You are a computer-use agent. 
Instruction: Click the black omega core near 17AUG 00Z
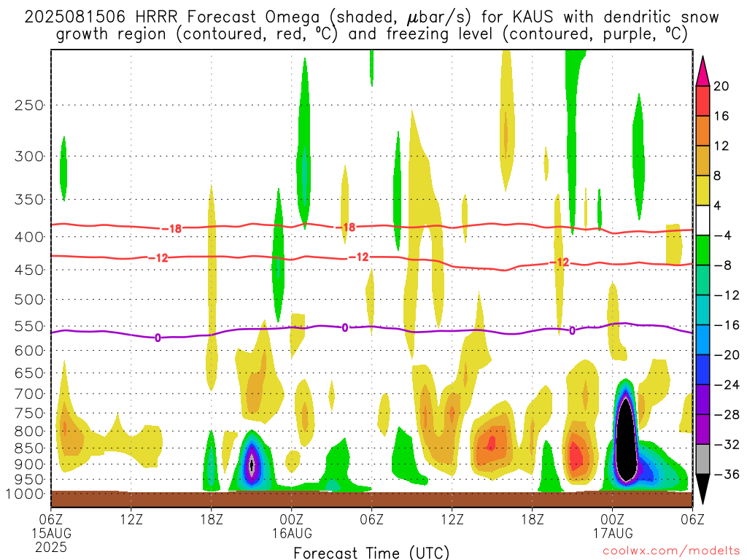tap(627, 440)
